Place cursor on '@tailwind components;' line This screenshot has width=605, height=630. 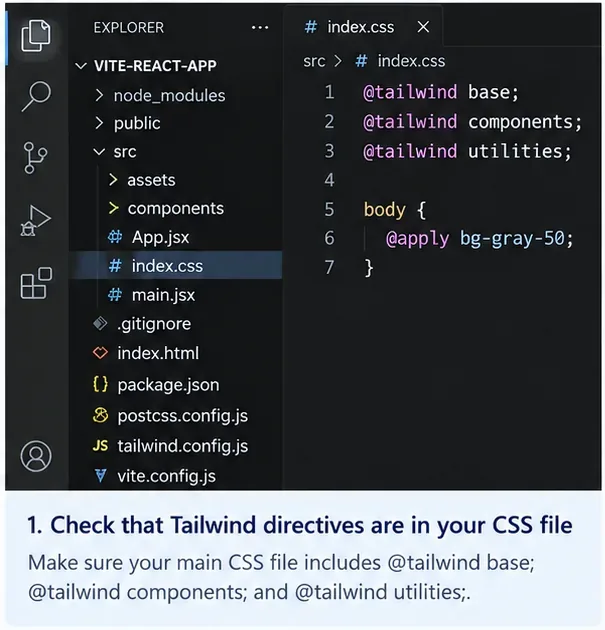[472, 122]
